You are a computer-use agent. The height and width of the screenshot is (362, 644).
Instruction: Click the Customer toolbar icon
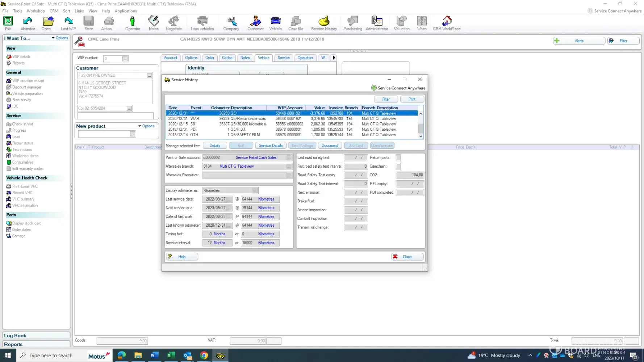[x=255, y=23]
